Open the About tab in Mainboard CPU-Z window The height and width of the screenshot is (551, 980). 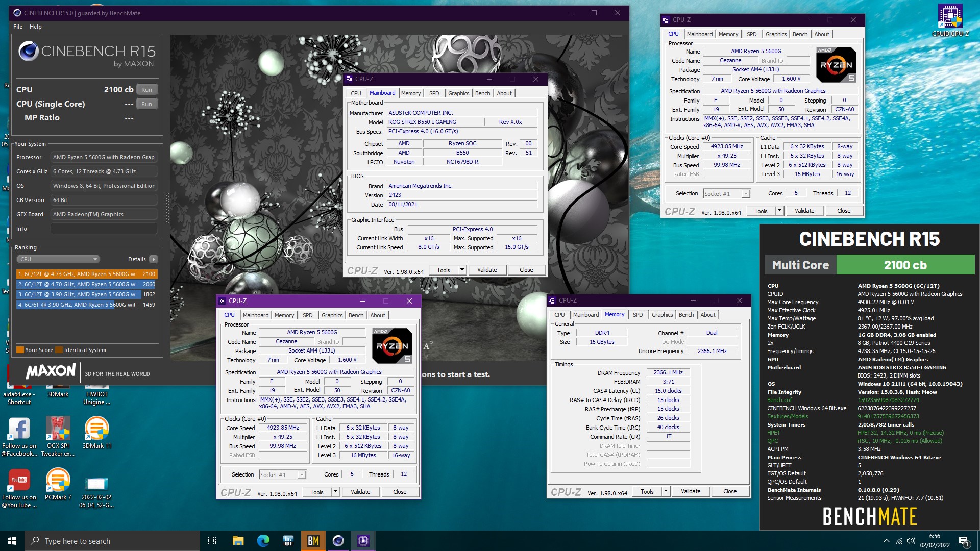[504, 93]
